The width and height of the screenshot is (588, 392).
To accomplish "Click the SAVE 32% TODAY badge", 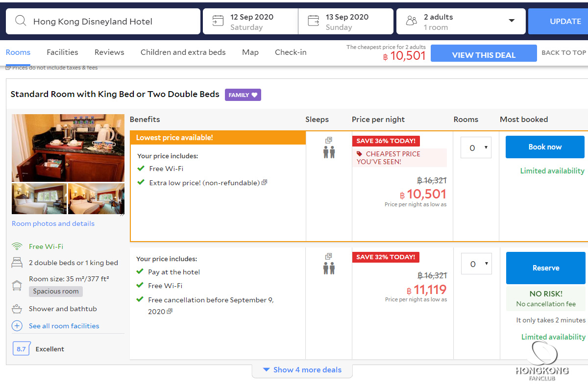I will (386, 257).
